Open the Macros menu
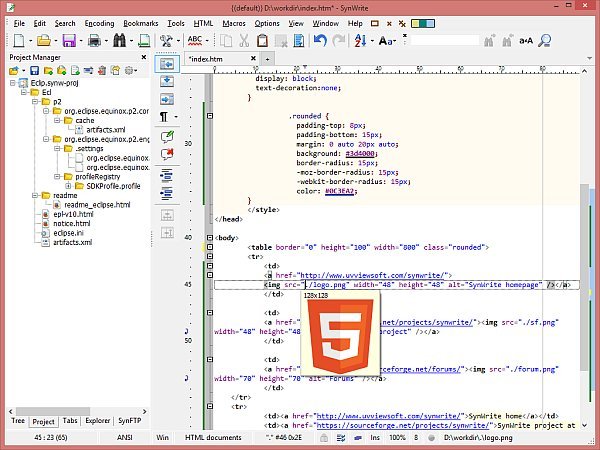Screen dimensions: 600x450 coord(234,23)
